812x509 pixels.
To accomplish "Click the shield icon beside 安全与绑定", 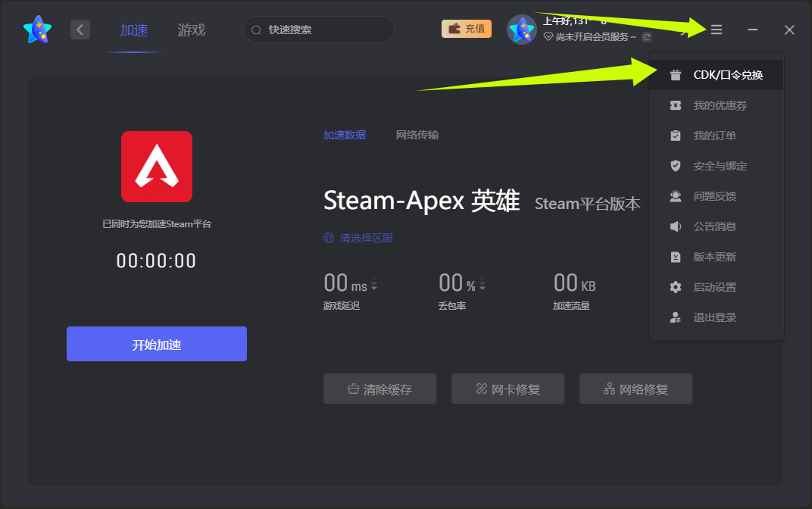I will [x=676, y=166].
